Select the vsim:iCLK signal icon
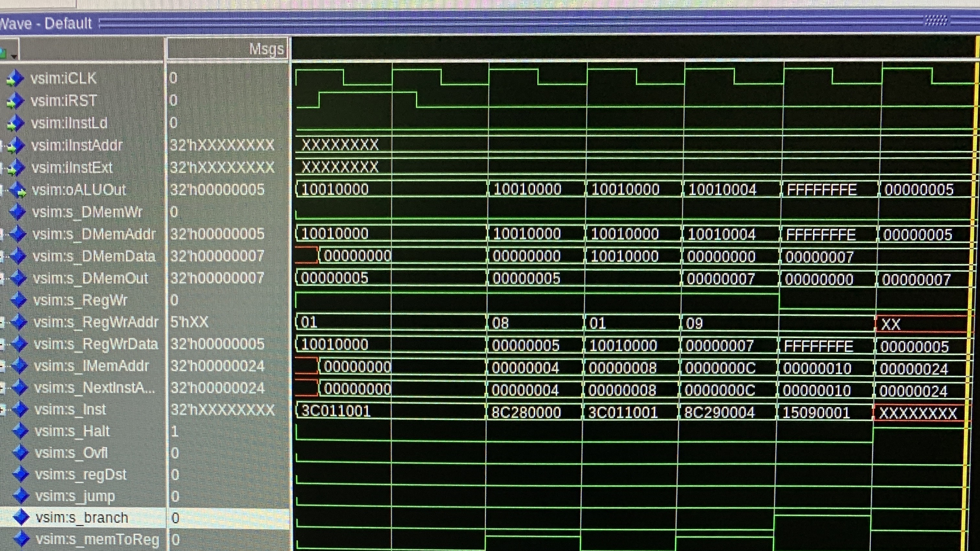 point(15,78)
